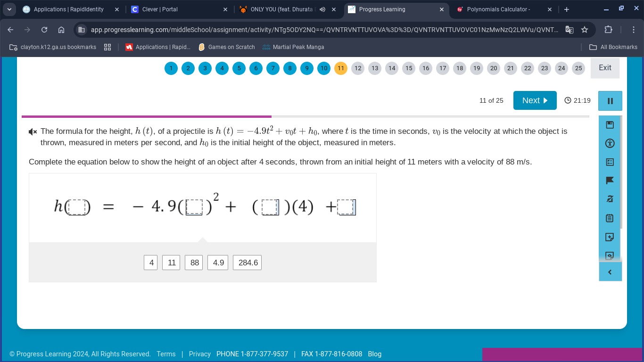The height and width of the screenshot is (362, 644).
Task: Bookmark this page with the star
Action: pyautogui.click(x=585, y=30)
